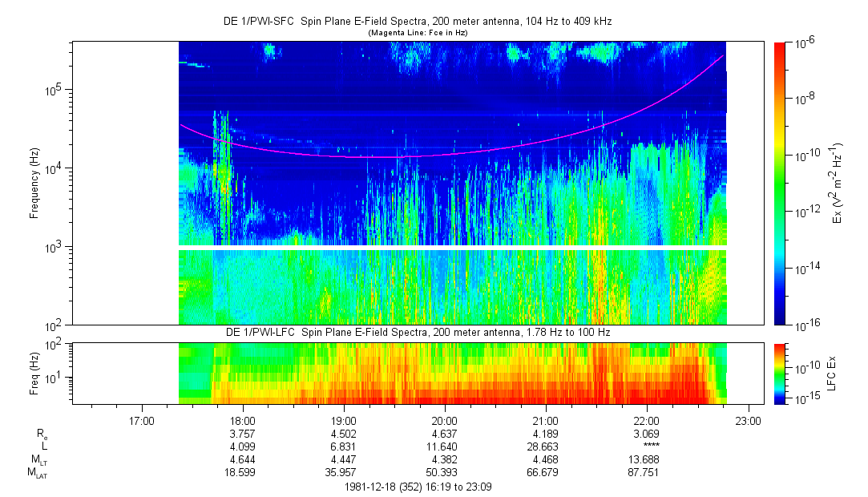Click the DE 1/PWI-LFC panel title
868x497 pixels.
[417, 332]
